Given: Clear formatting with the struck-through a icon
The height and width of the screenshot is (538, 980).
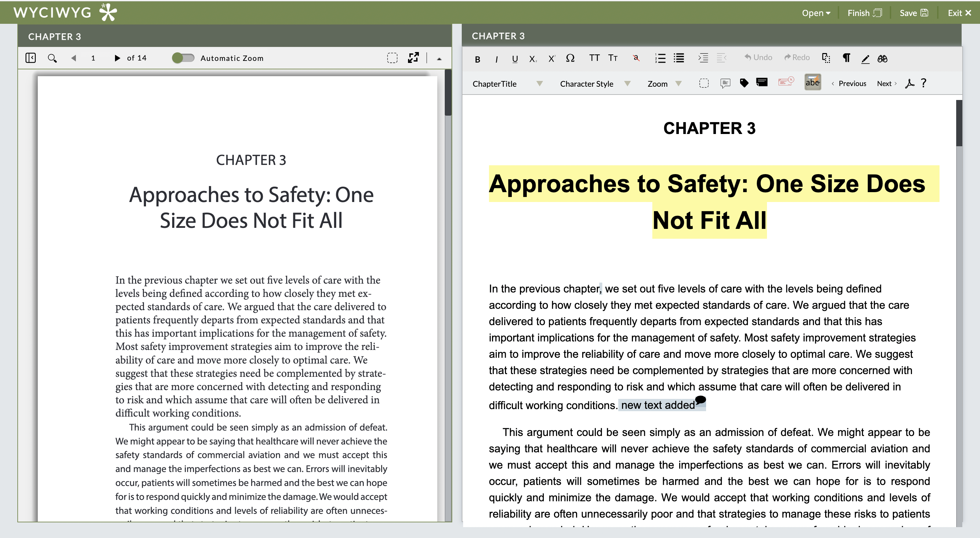Looking at the screenshot, I should [x=636, y=58].
